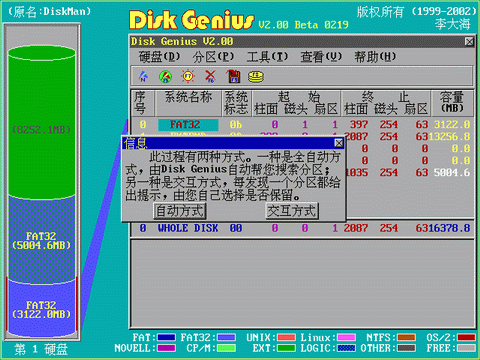Click the 0b system flag cell
Screen dimensions: 480x360
point(236,125)
